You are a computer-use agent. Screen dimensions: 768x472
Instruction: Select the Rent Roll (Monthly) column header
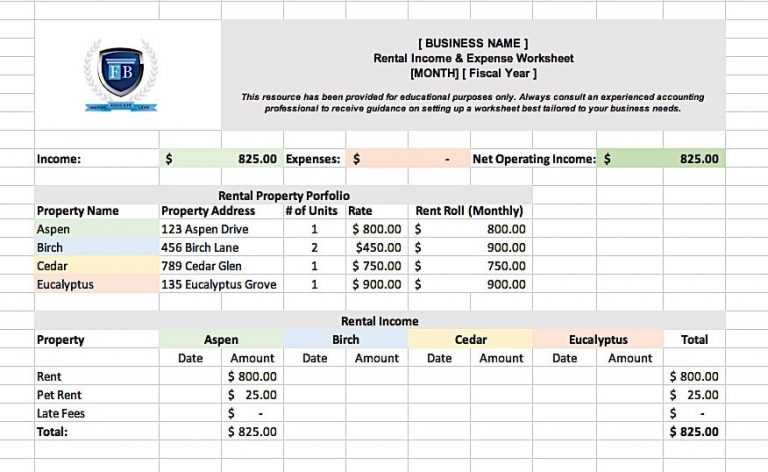(470, 211)
